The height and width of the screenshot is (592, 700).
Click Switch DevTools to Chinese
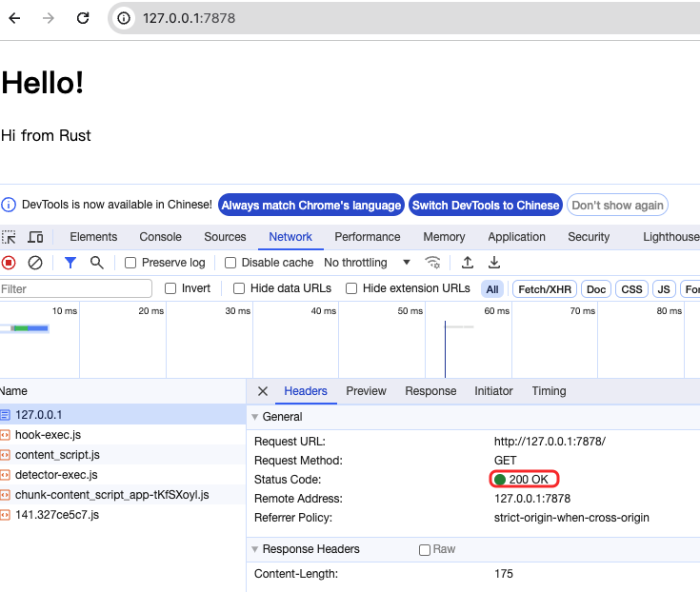486,205
